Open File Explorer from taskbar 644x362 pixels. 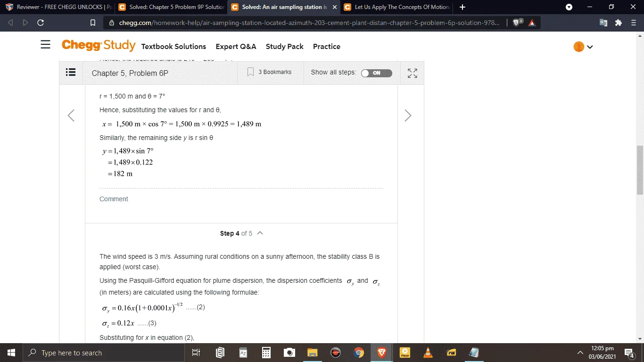tap(313, 353)
